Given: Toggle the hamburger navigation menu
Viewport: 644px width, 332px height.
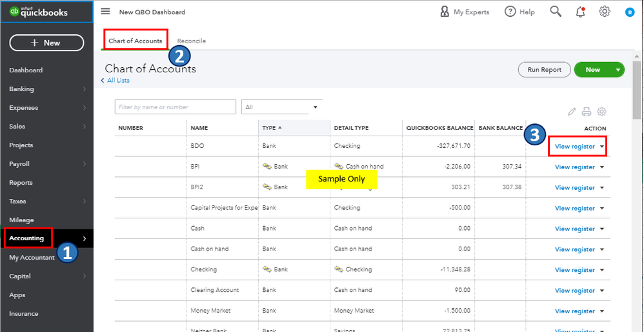Looking at the screenshot, I should [x=106, y=12].
